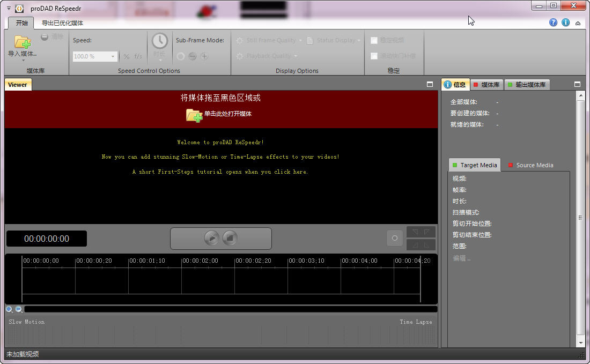Viewport: 590px width, 364px height.
Task: Click the timeline marker at 00:00:02;00
Action: click(x=200, y=261)
